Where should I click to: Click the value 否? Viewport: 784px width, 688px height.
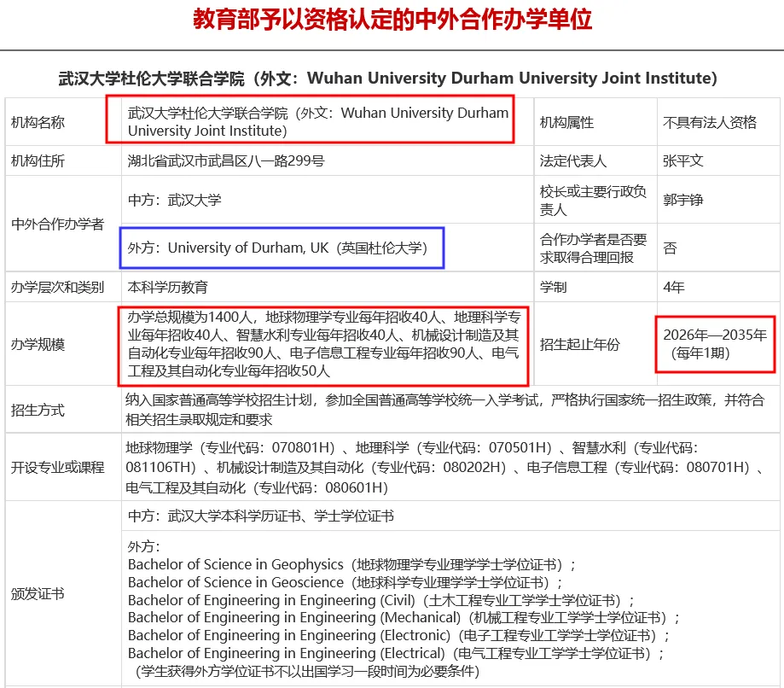click(670, 248)
